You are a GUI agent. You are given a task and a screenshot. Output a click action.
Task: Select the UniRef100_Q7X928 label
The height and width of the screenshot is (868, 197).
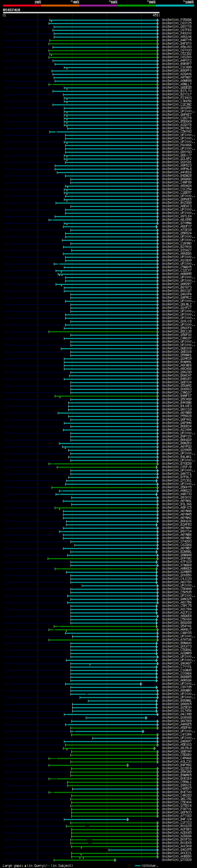point(177,860)
